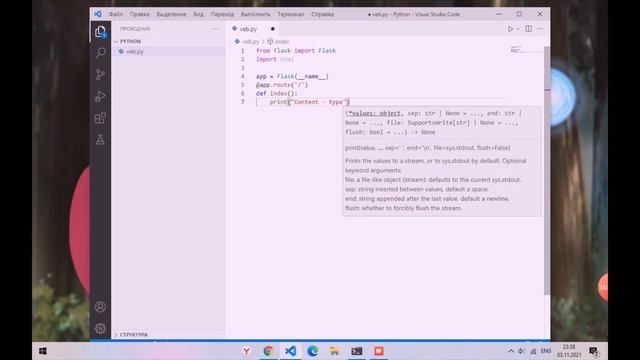Image resolution: width=640 pixels, height=360 pixels.
Task: Open the Переход menu
Action: click(x=222, y=14)
